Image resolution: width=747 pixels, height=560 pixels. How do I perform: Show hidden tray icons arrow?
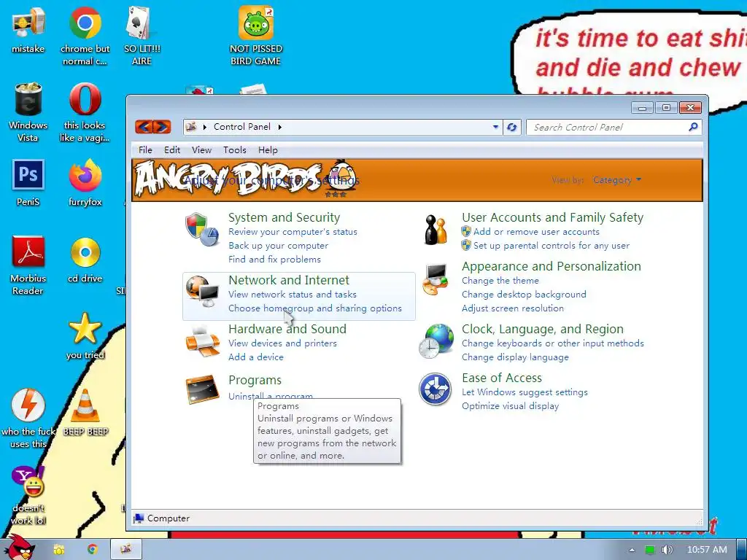[632, 550]
